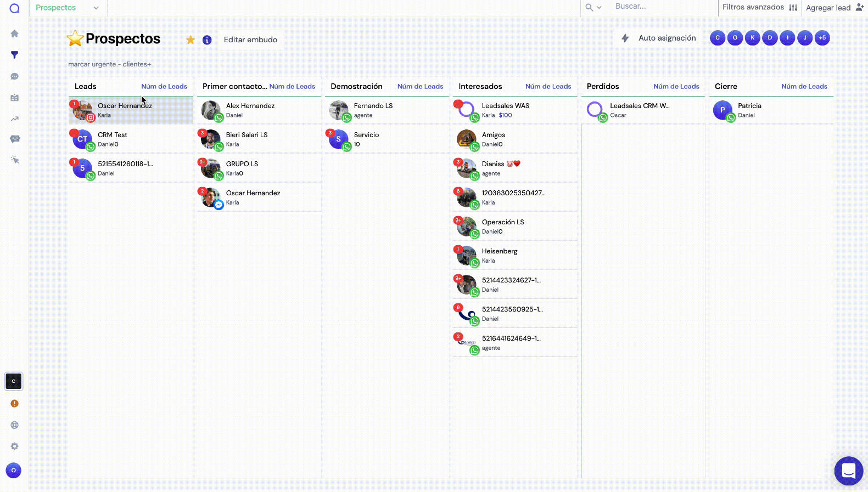Expand the search options chevron
868x492 pixels.
point(599,7)
